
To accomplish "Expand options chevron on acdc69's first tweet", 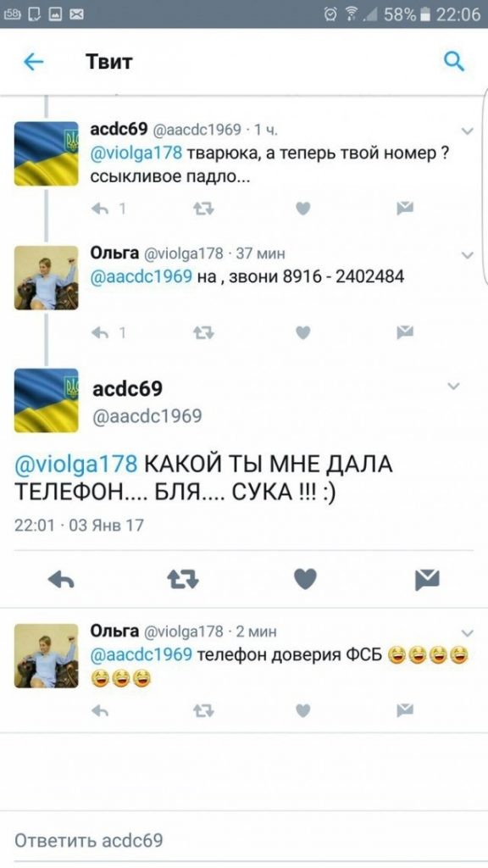I will pos(468,131).
